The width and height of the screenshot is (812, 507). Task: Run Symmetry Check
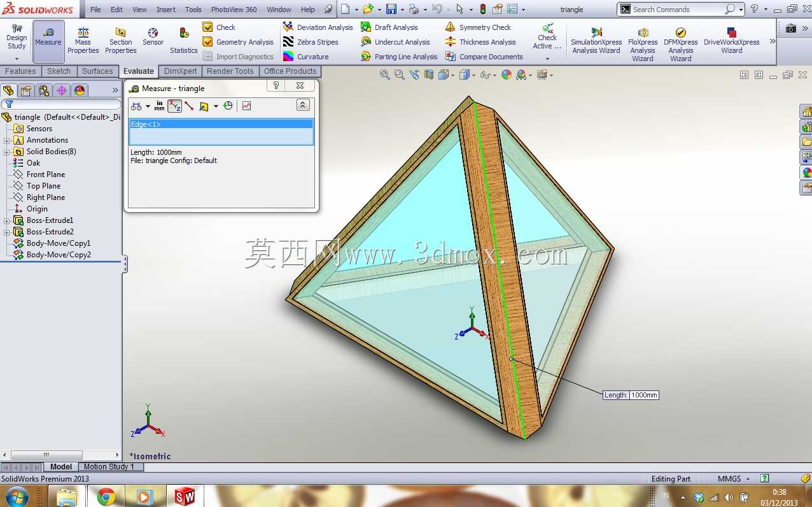tap(478, 27)
